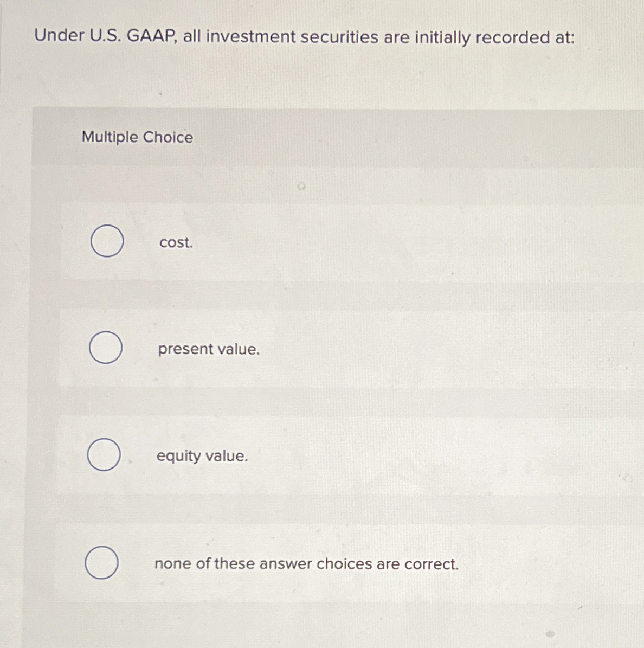The height and width of the screenshot is (648, 644).
Task: Pick the "none of these answer choices" radio button
Action: 101,562
